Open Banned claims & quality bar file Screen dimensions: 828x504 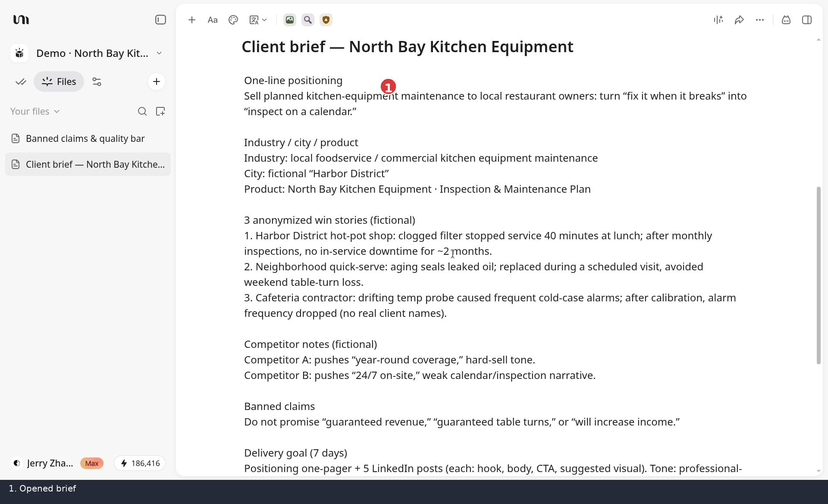(88, 138)
